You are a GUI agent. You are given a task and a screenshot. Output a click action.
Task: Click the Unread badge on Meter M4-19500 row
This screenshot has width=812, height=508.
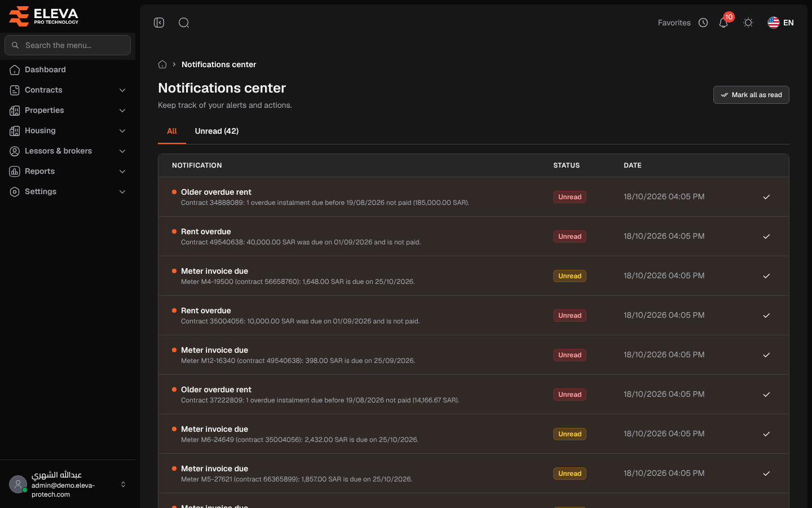[x=570, y=276]
